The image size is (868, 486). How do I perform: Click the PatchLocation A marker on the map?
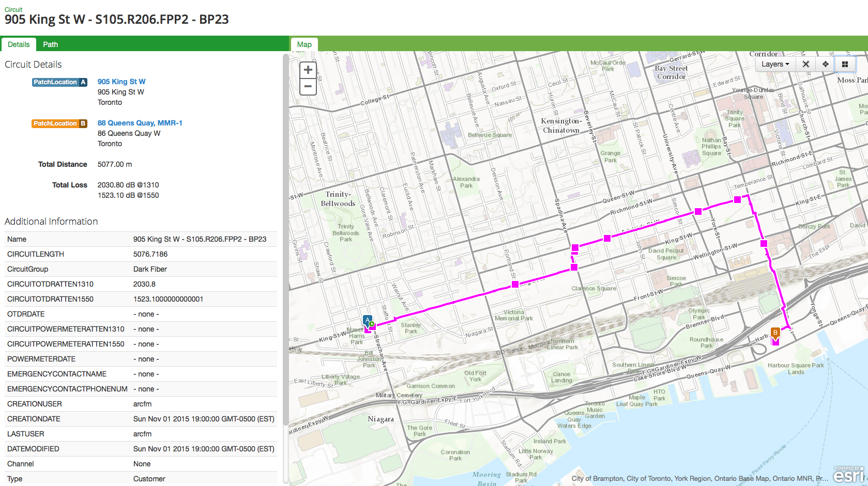[x=367, y=320]
